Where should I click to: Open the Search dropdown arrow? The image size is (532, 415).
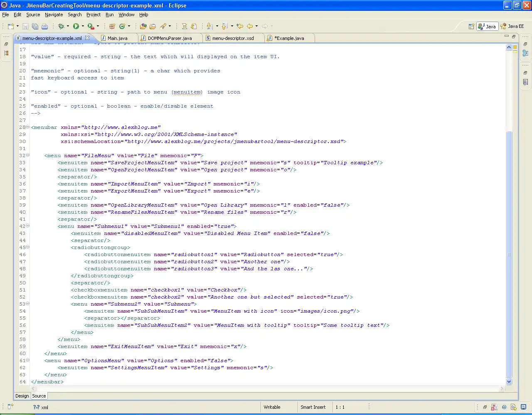[x=170, y=26]
